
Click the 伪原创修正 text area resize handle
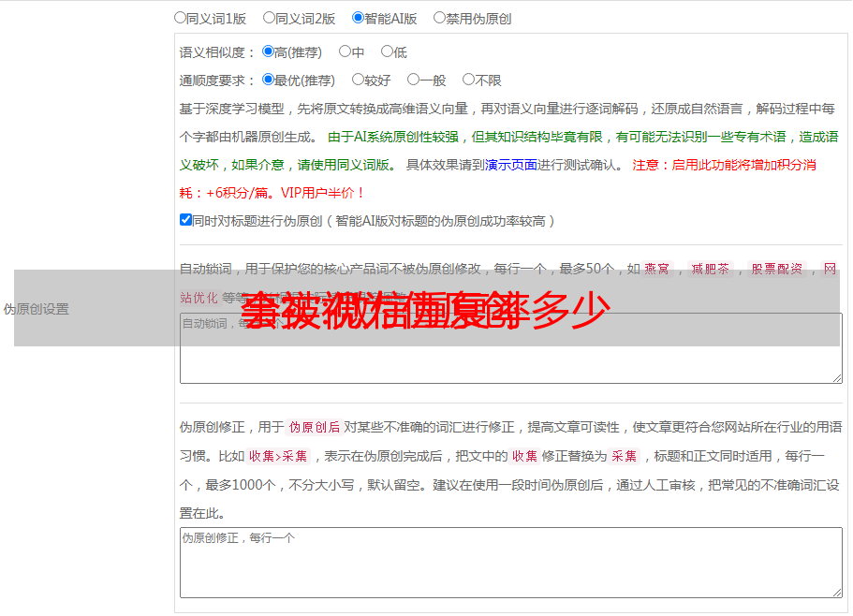pyautogui.click(x=837, y=592)
